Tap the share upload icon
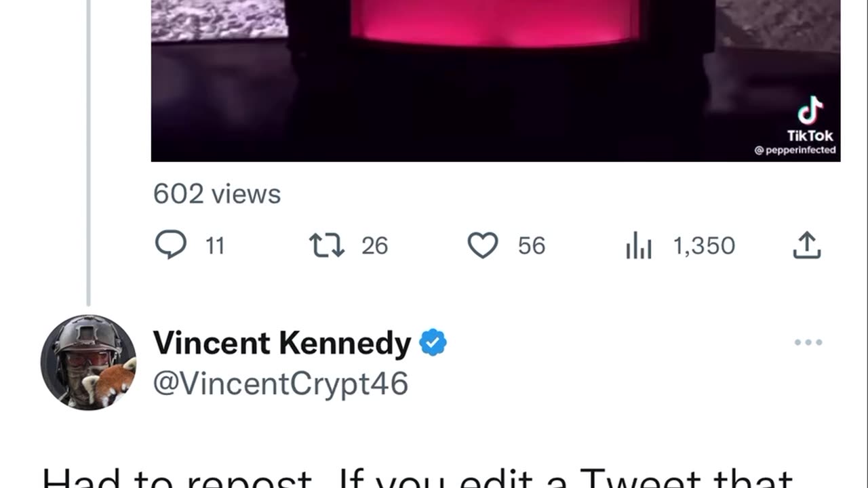The image size is (868, 488). 807,245
